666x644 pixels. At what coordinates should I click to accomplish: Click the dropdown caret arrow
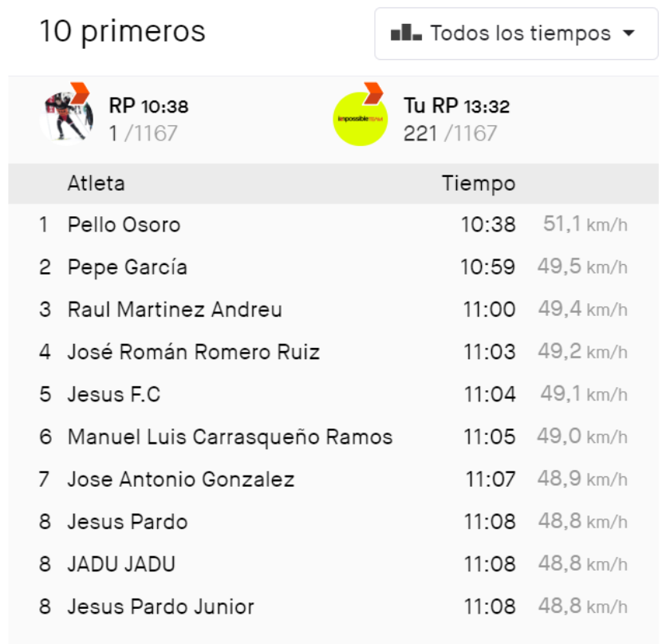pyautogui.click(x=629, y=34)
